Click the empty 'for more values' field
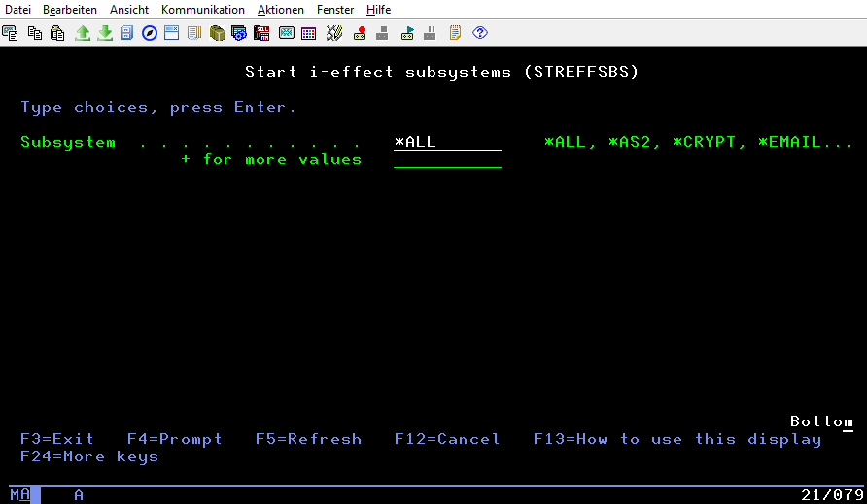 (x=447, y=160)
